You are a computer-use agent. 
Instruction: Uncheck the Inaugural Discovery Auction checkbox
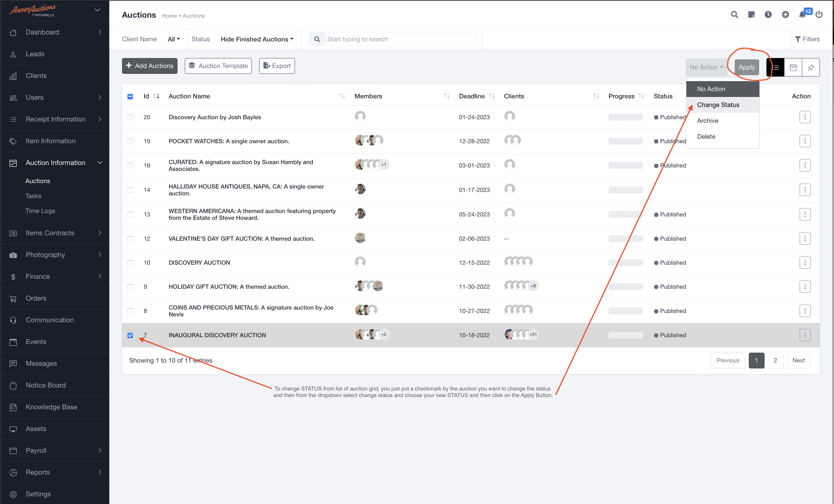pyautogui.click(x=130, y=335)
